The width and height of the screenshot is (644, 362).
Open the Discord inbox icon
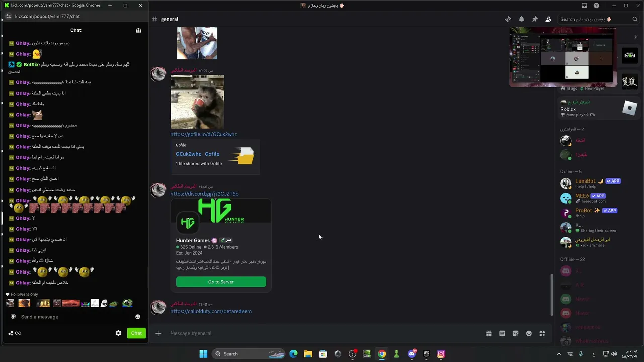(x=584, y=6)
